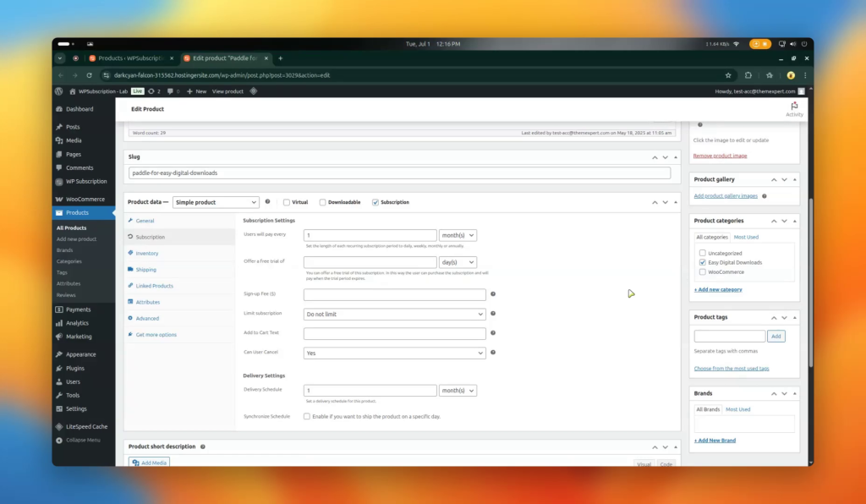Viewport: 866px width, 504px height.
Task: Switch to Inventory product data tab
Action: 147,254
